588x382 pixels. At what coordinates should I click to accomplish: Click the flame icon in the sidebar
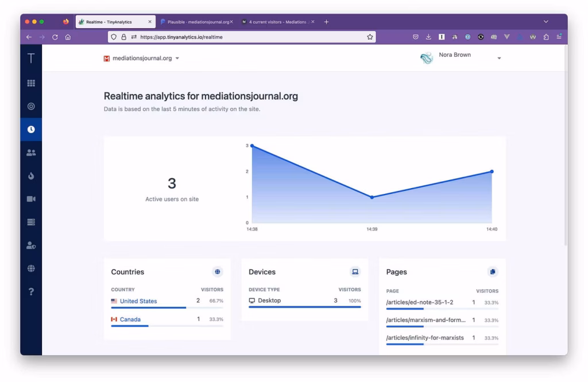click(x=30, y=176)
